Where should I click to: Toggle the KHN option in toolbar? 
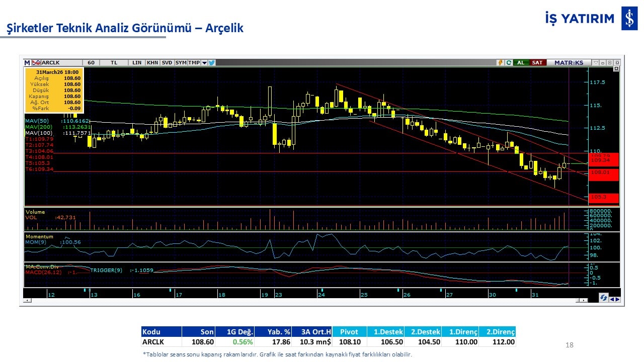tap(152, 63)
